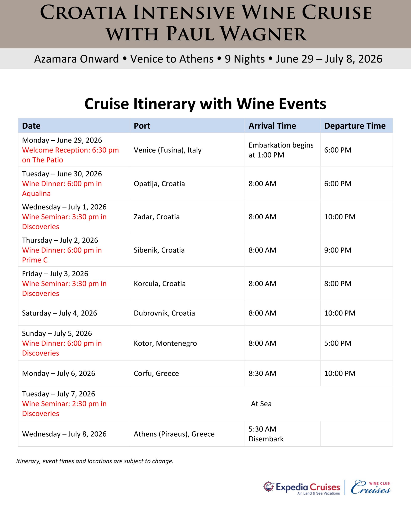Click the Expedia Cruises logo
This screenshot has width=411, height=532.
302,487
